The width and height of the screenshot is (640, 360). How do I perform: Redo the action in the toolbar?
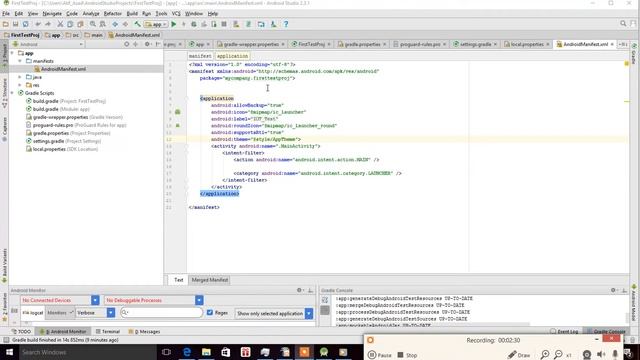(48, 24)
